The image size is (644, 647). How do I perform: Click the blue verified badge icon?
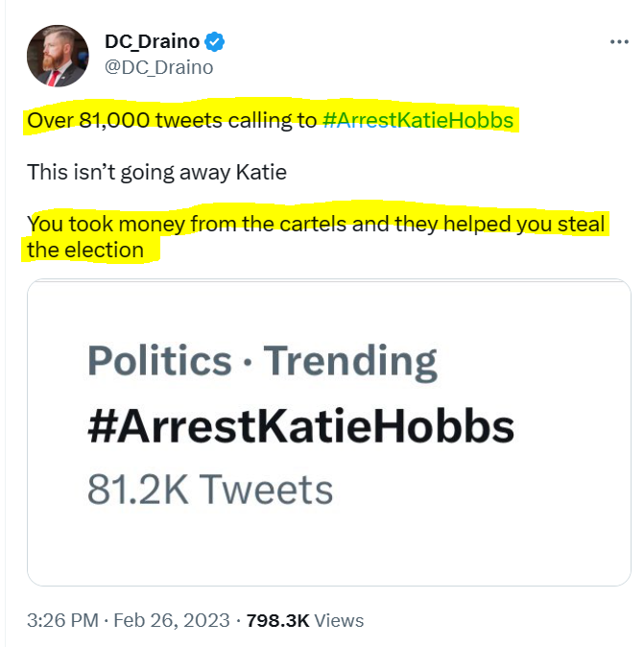[x=216, y=42]
